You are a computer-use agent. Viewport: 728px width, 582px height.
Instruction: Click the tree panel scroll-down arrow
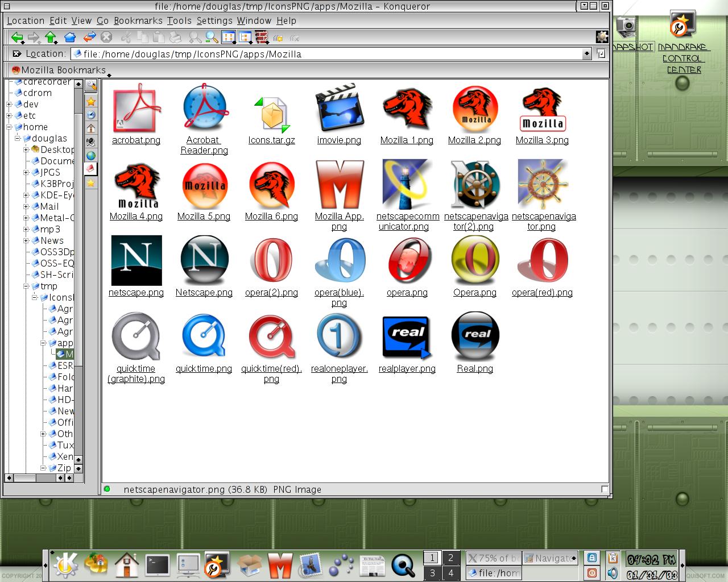pyautogui.click(x=78, y=469)
